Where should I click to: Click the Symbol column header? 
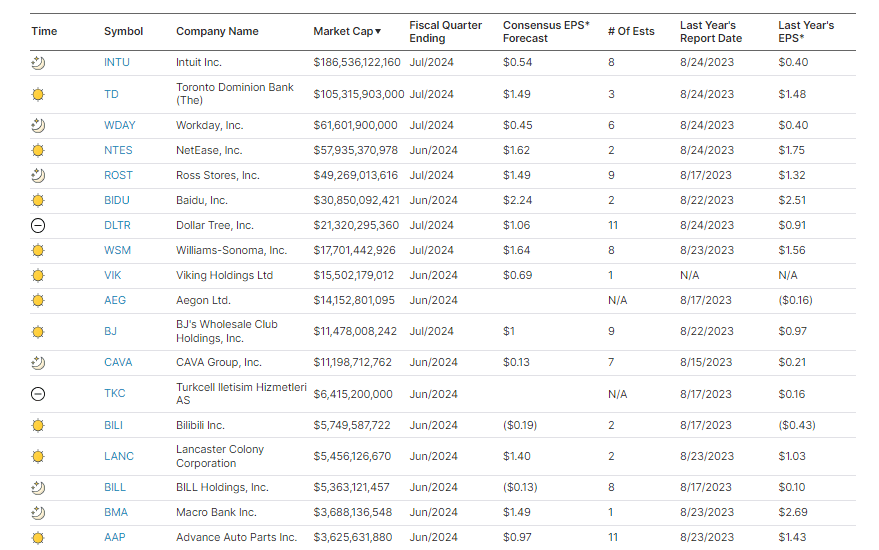point(123,31)
